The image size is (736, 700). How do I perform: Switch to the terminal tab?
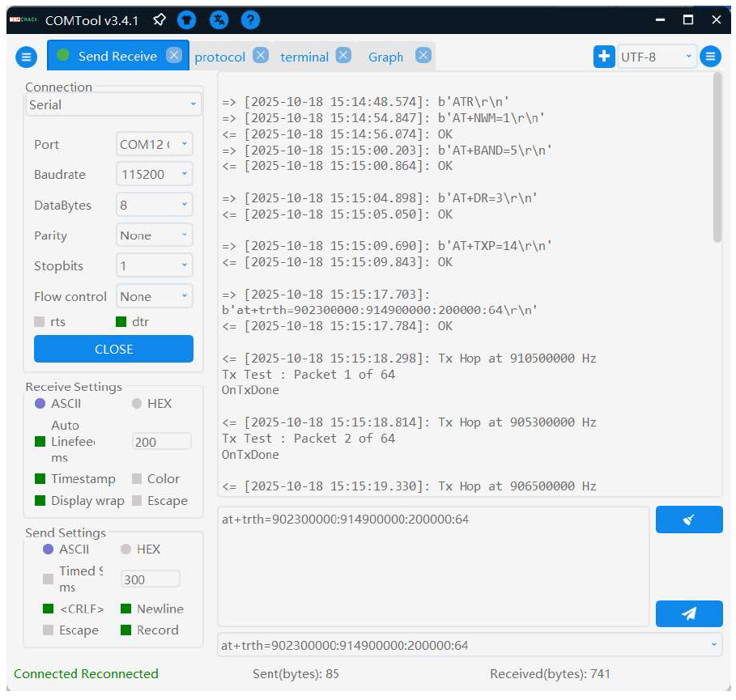tap(304, 57)
